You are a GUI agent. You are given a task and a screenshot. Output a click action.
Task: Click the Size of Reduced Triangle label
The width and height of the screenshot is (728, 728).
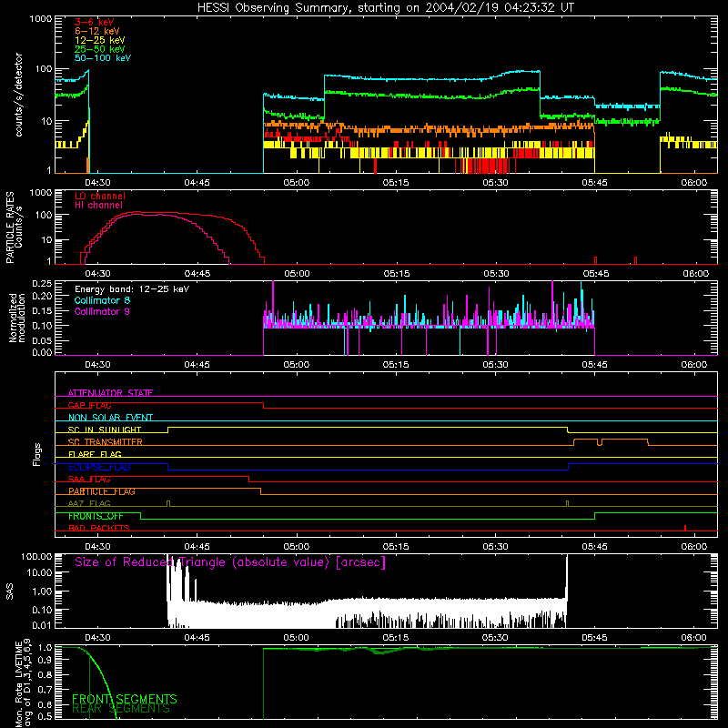click(230, 562)
